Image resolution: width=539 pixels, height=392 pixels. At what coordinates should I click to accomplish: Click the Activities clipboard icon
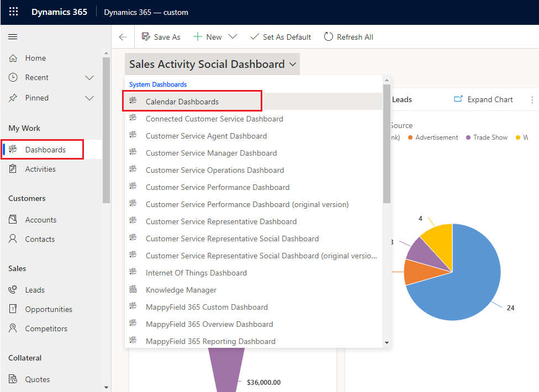click(13, 169)
